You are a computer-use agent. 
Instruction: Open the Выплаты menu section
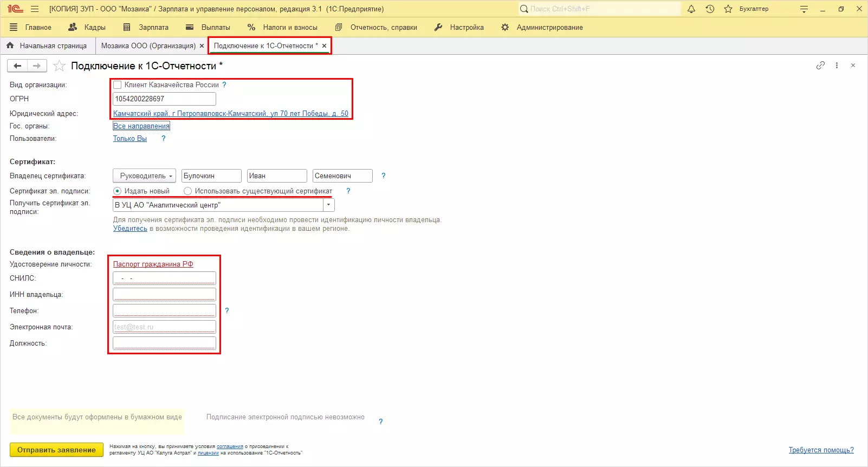(x=208, y=28)
